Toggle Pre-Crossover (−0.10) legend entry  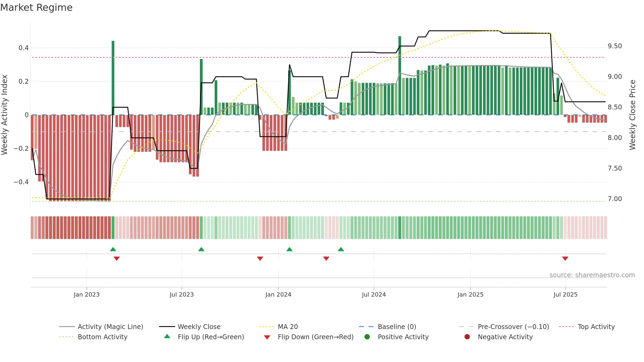pyautogui.click(x=504, y=327)
